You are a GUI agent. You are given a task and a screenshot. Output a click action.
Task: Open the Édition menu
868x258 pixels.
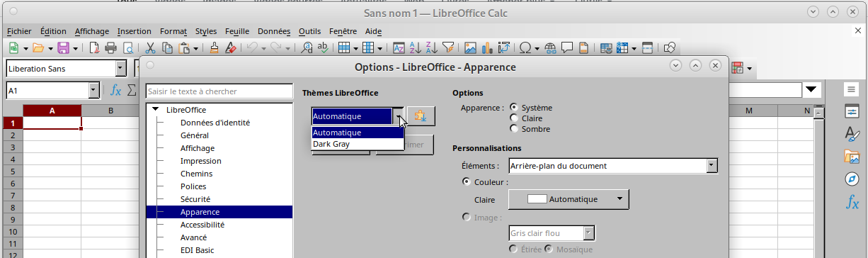pyautogui.click(x=53, y=31)
